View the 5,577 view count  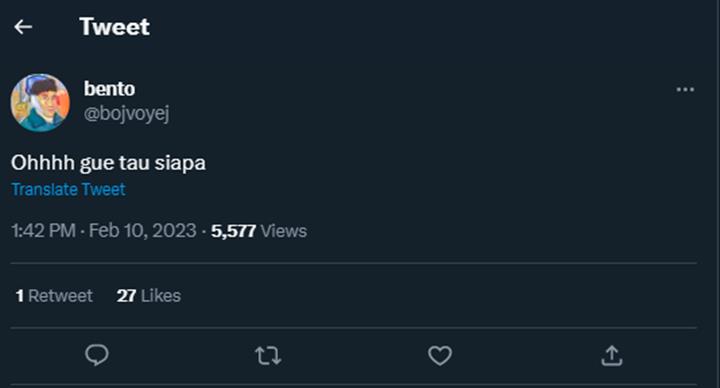pyautogui.click(x=233, y=231)
